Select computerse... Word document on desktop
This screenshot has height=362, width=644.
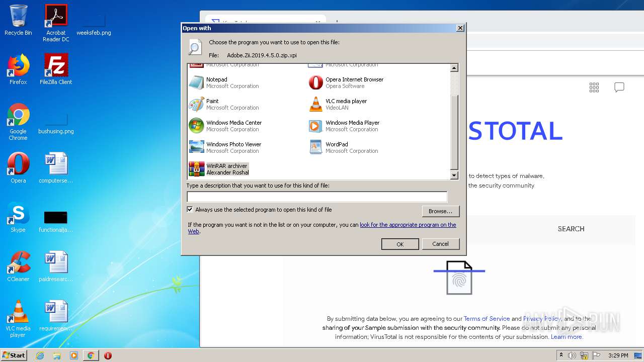tap(56, 168)
